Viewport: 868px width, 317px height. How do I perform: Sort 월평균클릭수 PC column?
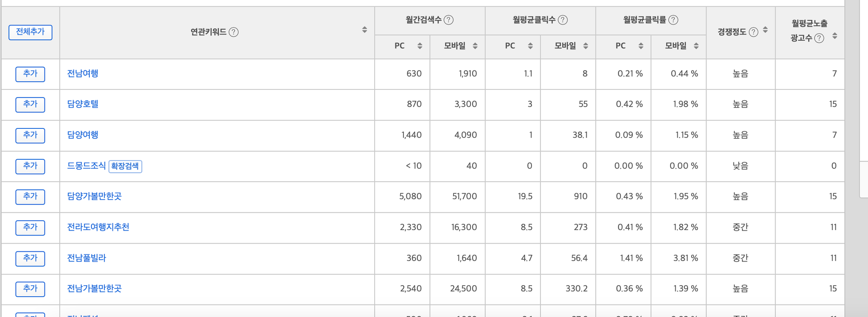pyautogui.click(x=530, y=46)
